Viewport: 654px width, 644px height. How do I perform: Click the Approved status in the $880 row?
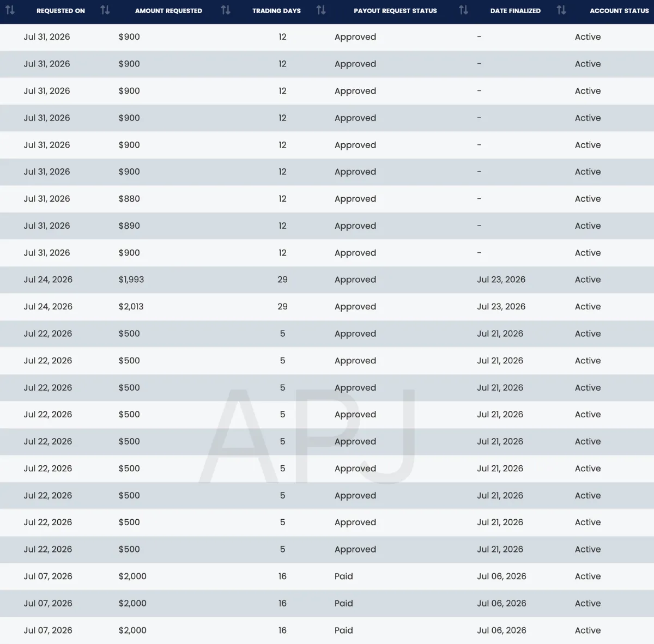coord(355,199)
